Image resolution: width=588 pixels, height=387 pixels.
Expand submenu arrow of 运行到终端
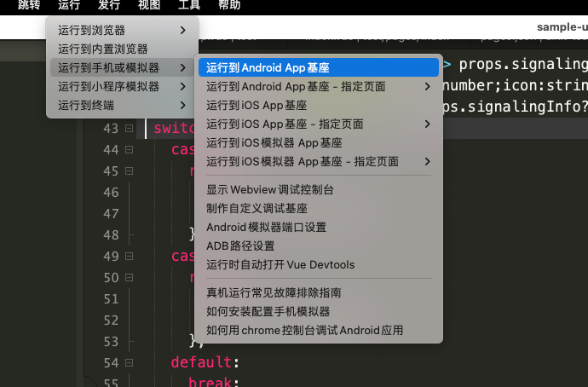[x=183, y=105]
